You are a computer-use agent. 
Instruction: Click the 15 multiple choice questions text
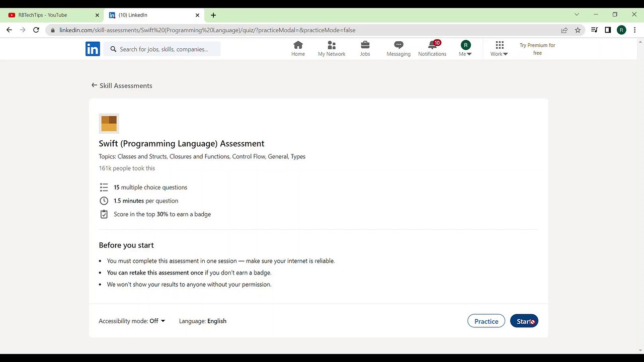[150, 187]
